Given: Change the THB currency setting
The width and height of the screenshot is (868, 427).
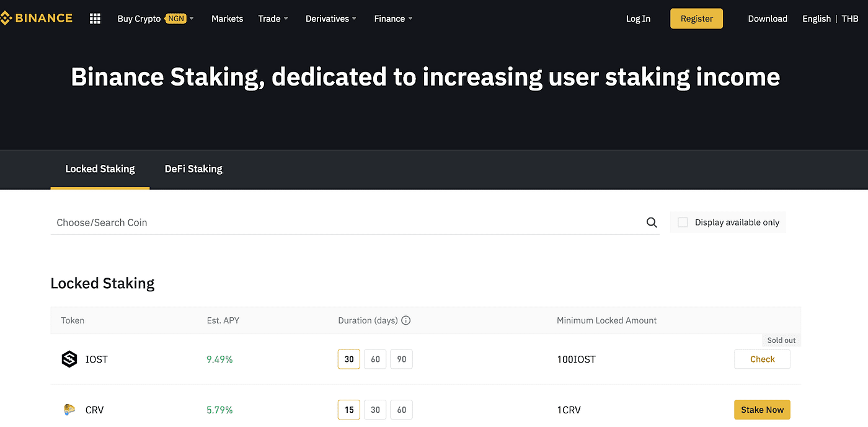Looking at the screenshot, I should point(850,19).
